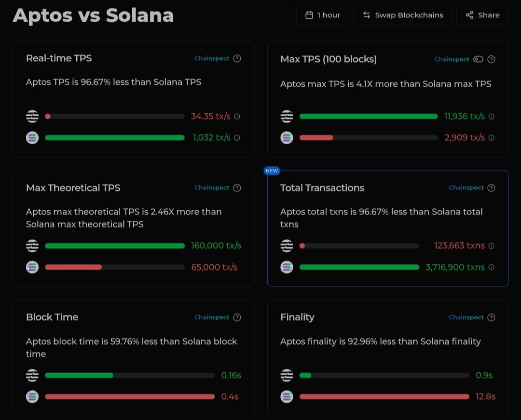Click the Aptos vs Solana page title
This screenshot has width=521, height=420.
tap(94, 15)
